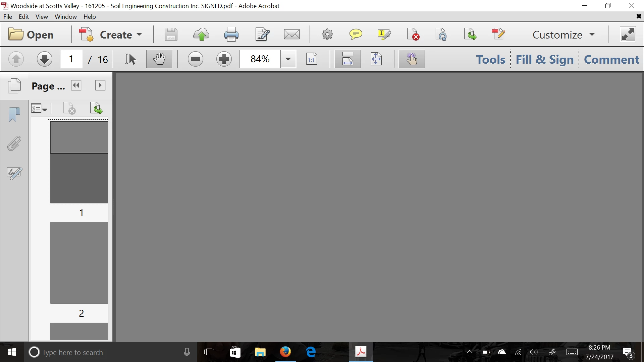644x362 pixels.
Task: Expand the Customize toolbar dropdown
Action: [x=563, y=35]
